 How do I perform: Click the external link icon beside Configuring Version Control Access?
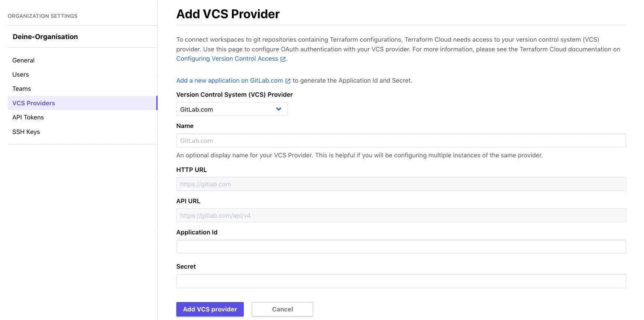pyautogui.click(x=283, y=58)
